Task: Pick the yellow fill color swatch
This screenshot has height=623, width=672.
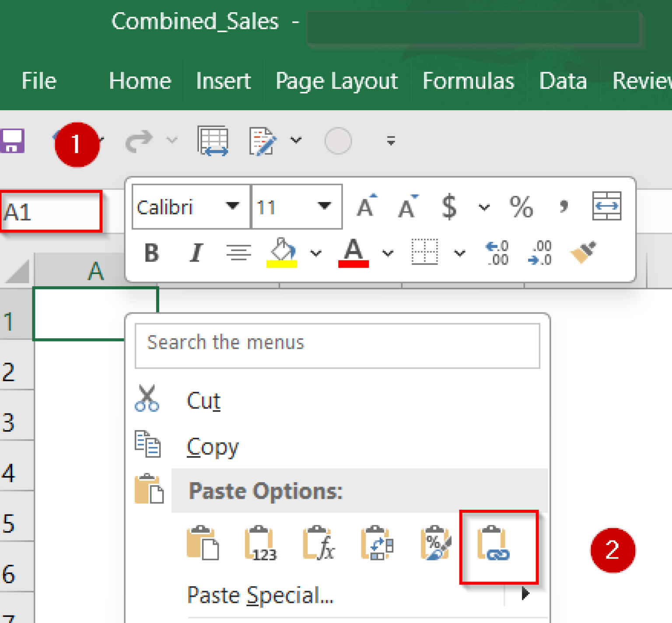Action: coord(282,262)
